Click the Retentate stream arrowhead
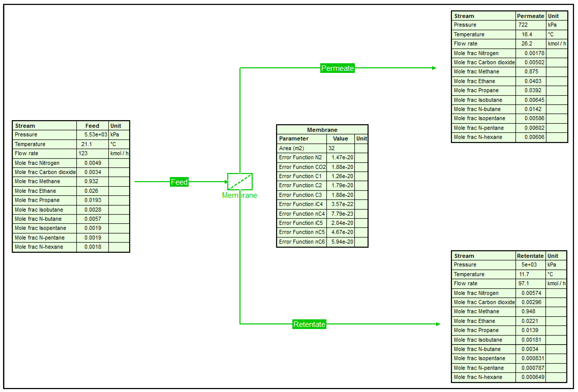The height and width of the screenshot is (392, 578). tap(438, 324)
